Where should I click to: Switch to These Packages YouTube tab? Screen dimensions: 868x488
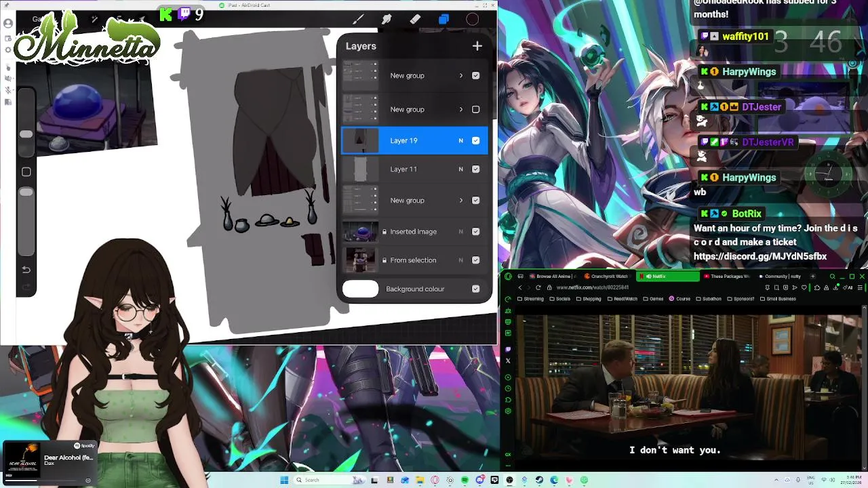click(x=728, y=277)
